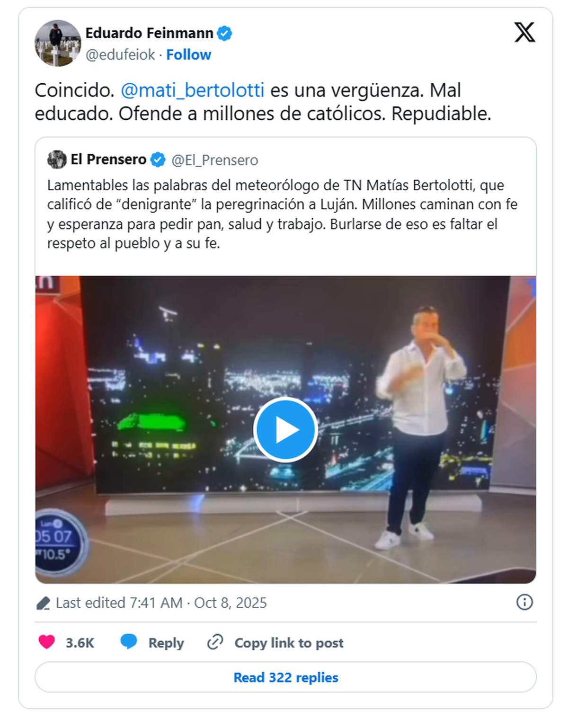Image resolution: width=568 pixels, height=728 pixels.
Task: Open the @El_Prensero handle
Action: [214, 160]
